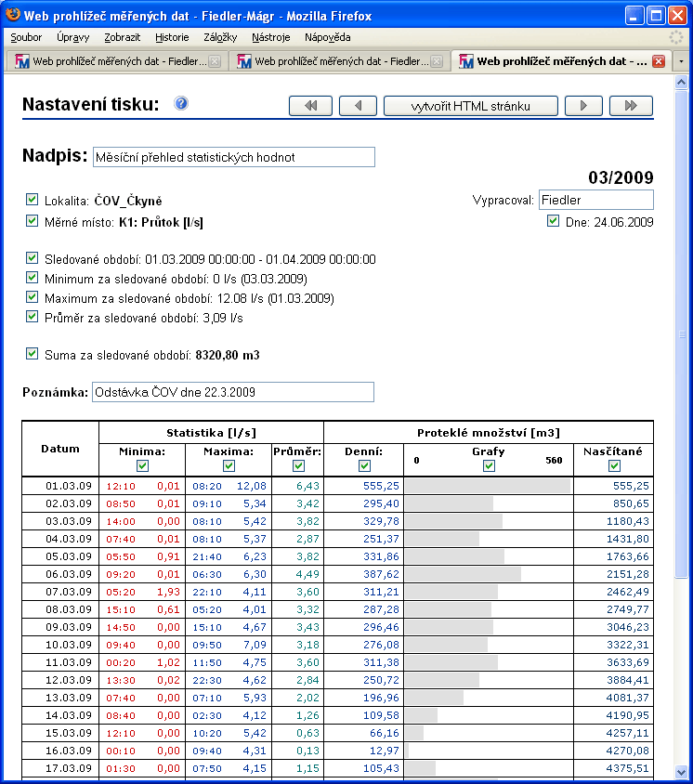Toggle the Suma za sledované období checkbox
Image resolution: width=693 pixels, height=784 pixels.
click(33, 354)
